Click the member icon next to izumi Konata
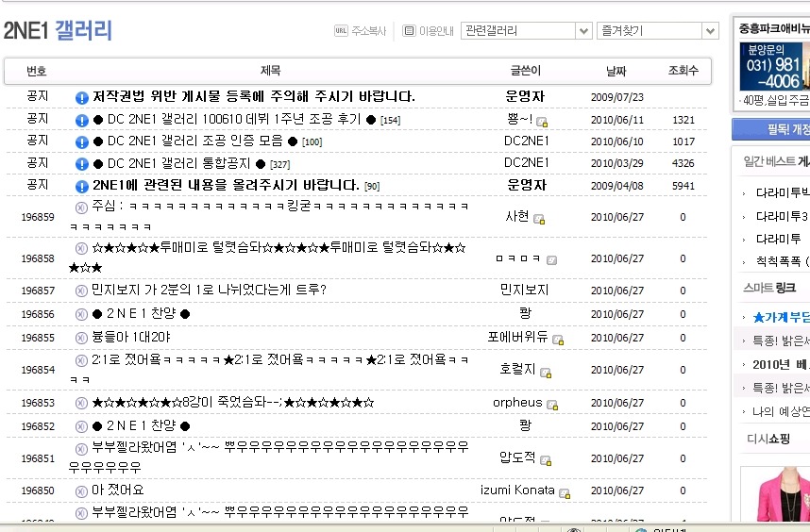The image size is (810, 532). pyautogui.click(x=565, y=492)
